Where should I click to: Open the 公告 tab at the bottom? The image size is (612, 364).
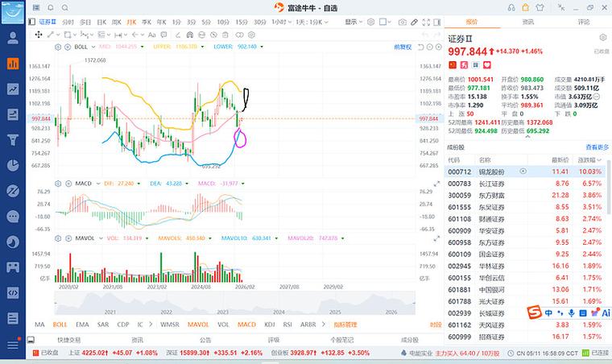[x=205, y=340]
